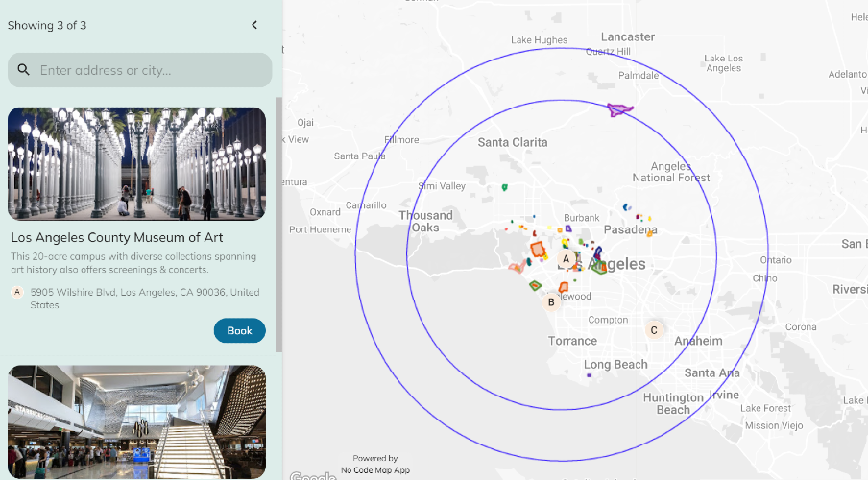Focus the Enter address or city field

[139, 70]
